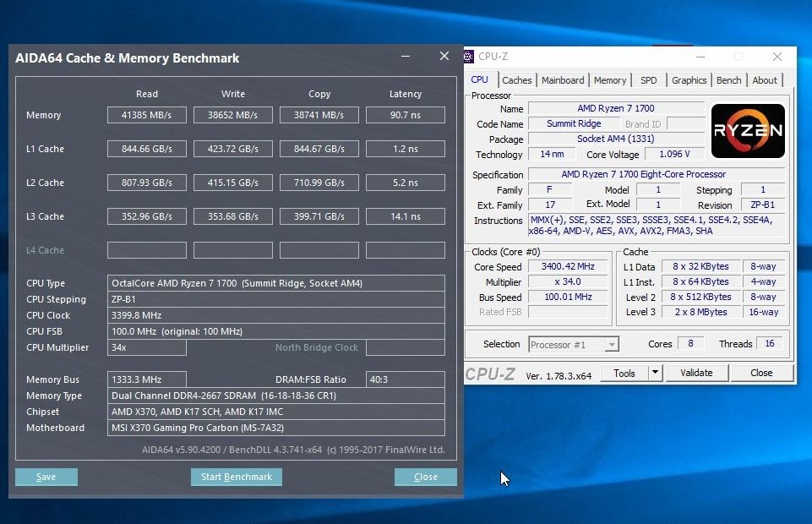Viewport: 812px width, 524px height.
Task: Click L3 Cache Copy value 399.71 GB/s
Action: coord(319,216)
